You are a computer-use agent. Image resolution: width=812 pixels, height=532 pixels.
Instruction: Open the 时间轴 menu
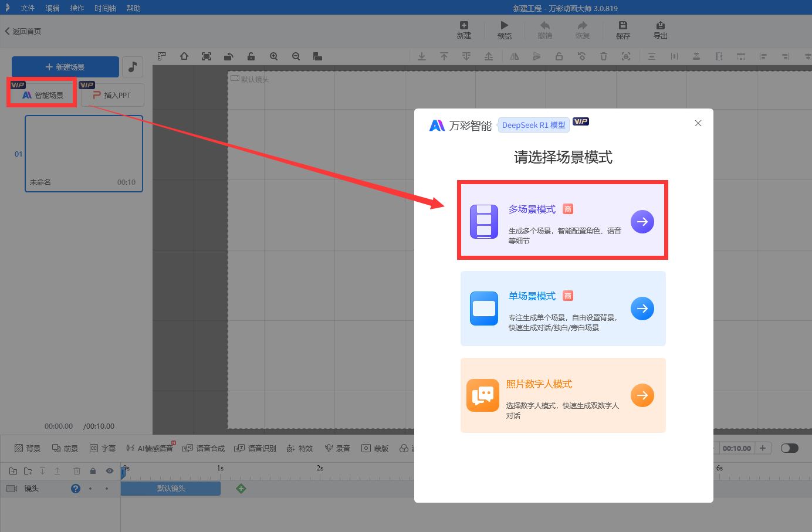click(105, 8)
